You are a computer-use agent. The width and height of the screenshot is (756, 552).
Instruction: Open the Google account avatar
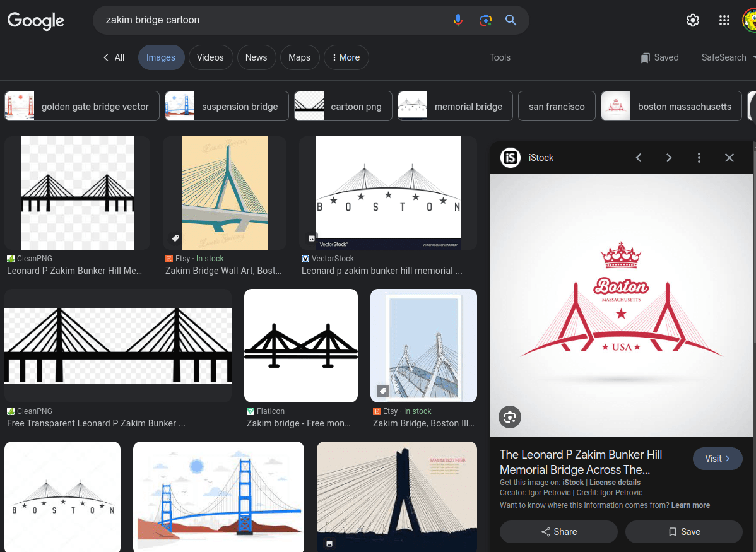(749, 20)
